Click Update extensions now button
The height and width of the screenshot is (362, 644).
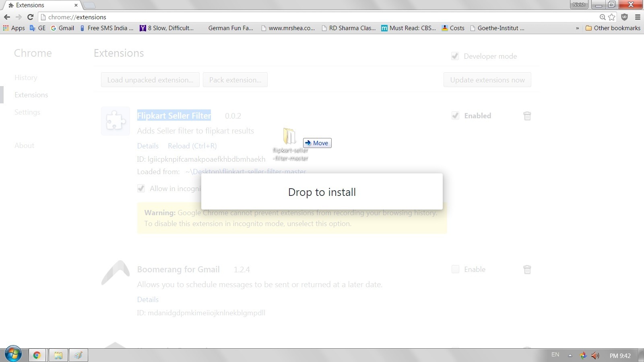coord(487,80)
